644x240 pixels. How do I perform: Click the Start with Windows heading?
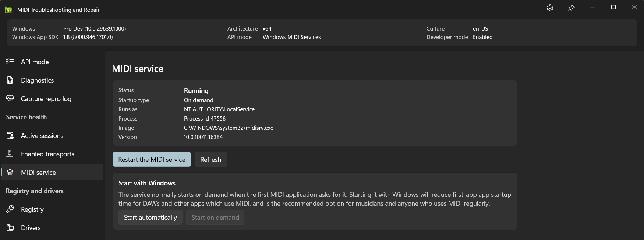(147, 183)
